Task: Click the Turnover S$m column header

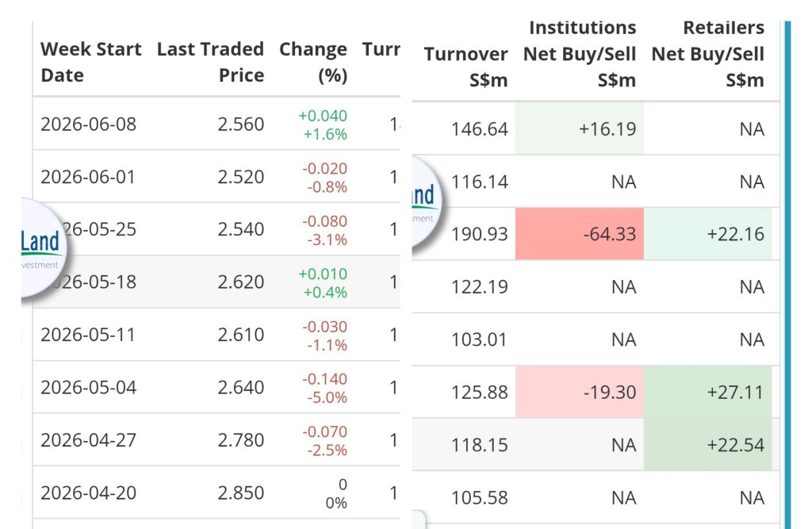Action: point(465,67)
